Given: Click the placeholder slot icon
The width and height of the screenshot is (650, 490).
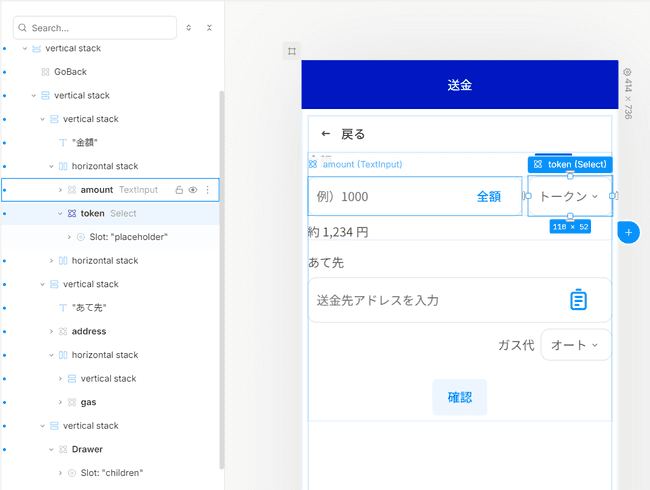Looking at the screenshot, I should point(81,237).
